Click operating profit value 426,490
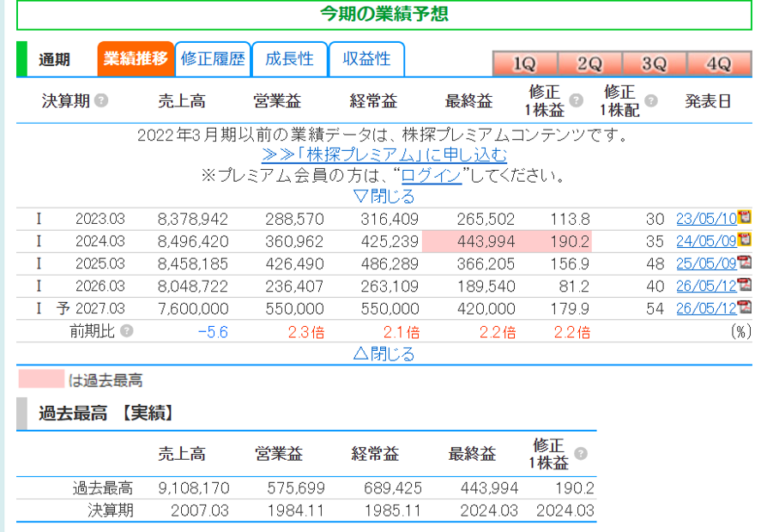This screenshot has width=767, height=532. [294, 264]
